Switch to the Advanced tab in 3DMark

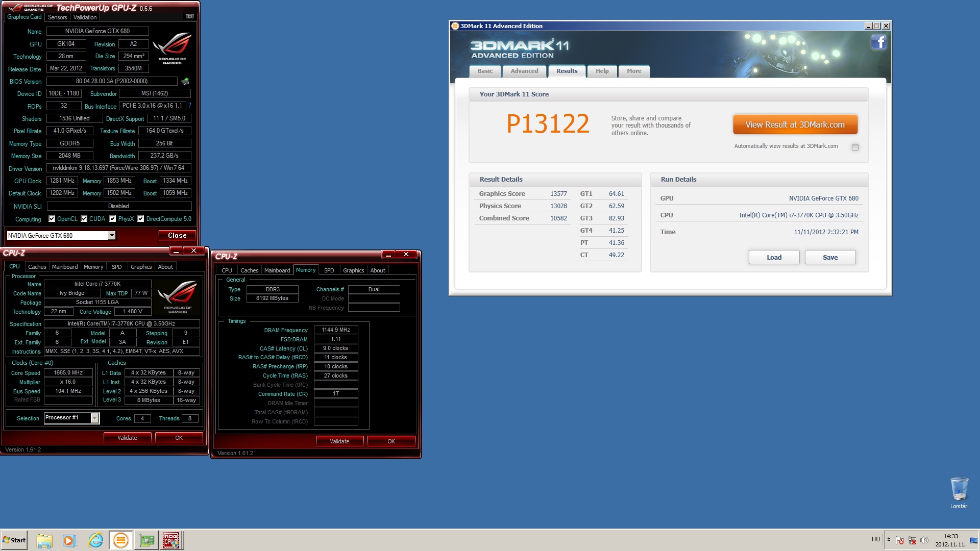tap(524, 71)
